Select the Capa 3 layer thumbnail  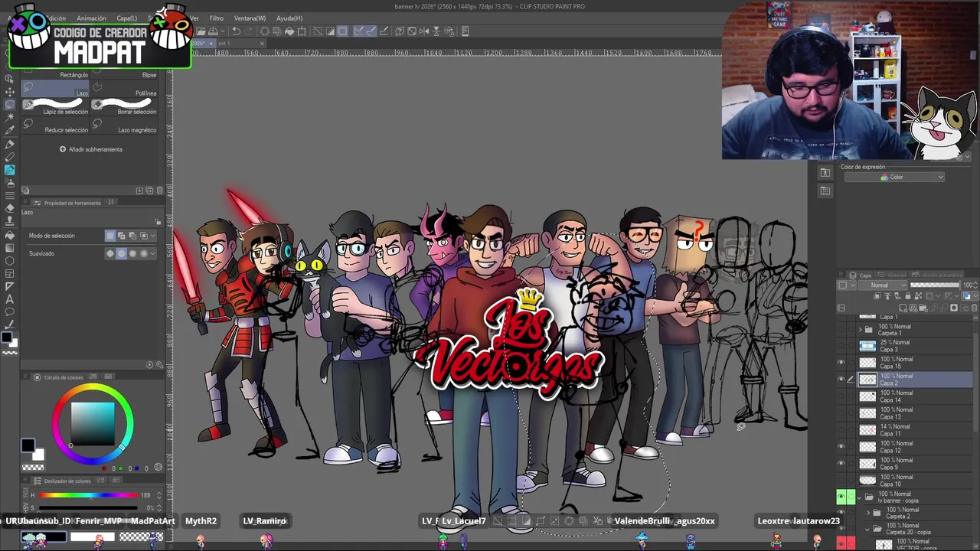coord(867,346)
